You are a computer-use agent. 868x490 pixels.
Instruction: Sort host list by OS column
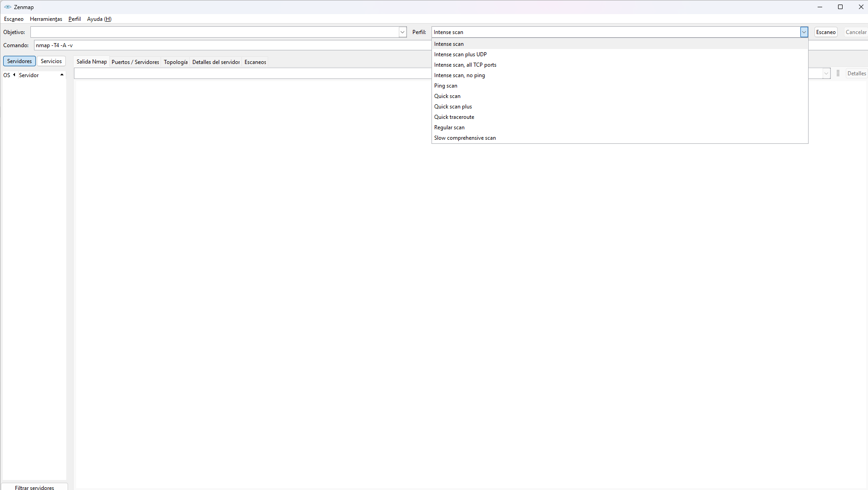point(7,75)
